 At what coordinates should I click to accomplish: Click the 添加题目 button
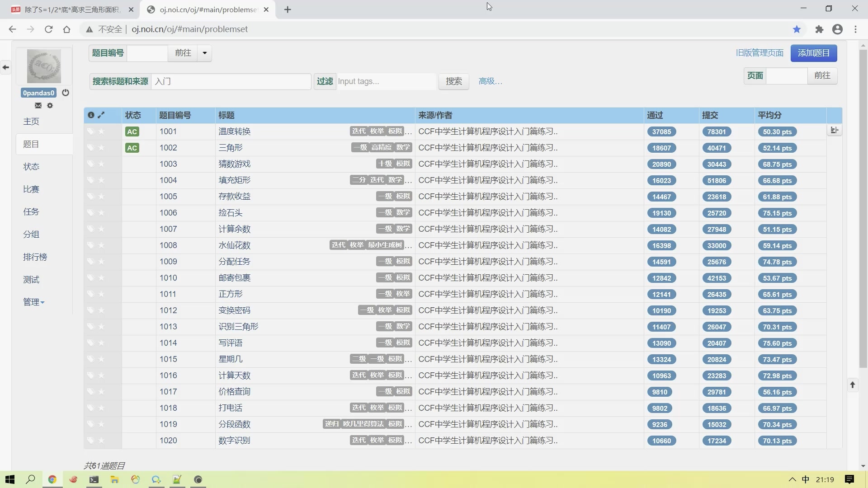click(813, 53)
